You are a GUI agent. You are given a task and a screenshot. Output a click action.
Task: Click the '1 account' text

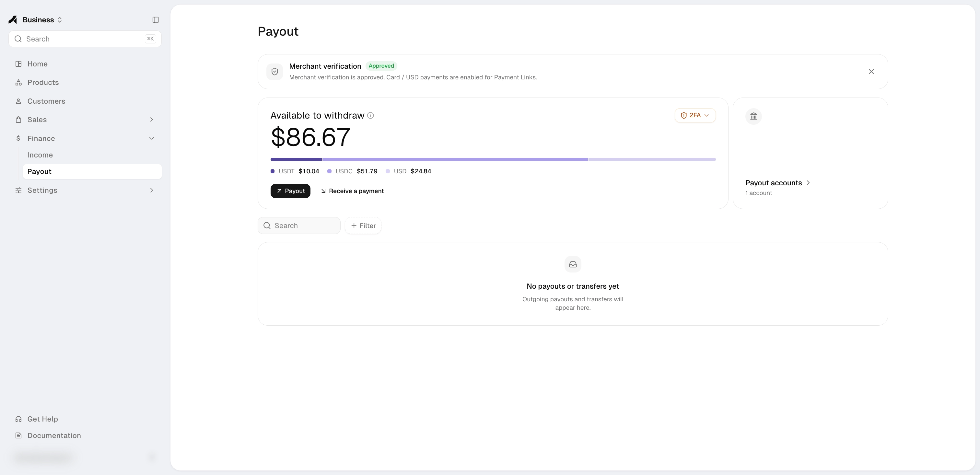pyautogui.click(x=759, y=193)
